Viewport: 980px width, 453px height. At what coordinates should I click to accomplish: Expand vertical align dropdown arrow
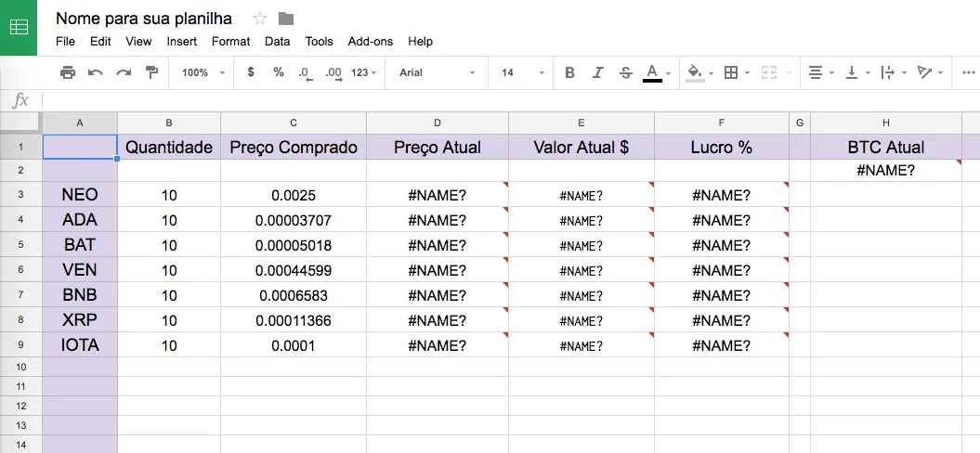click(x=868, y=73)
